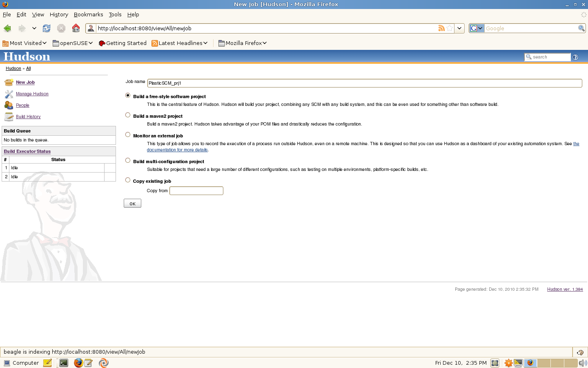Expand the Most Visited bookmarks folder
Viewport: 588px width, 368px height.
(24, 43)
